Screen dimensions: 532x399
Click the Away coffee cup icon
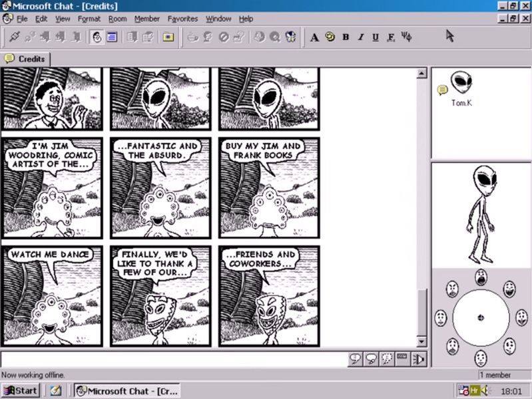click(x=192, y=37)
